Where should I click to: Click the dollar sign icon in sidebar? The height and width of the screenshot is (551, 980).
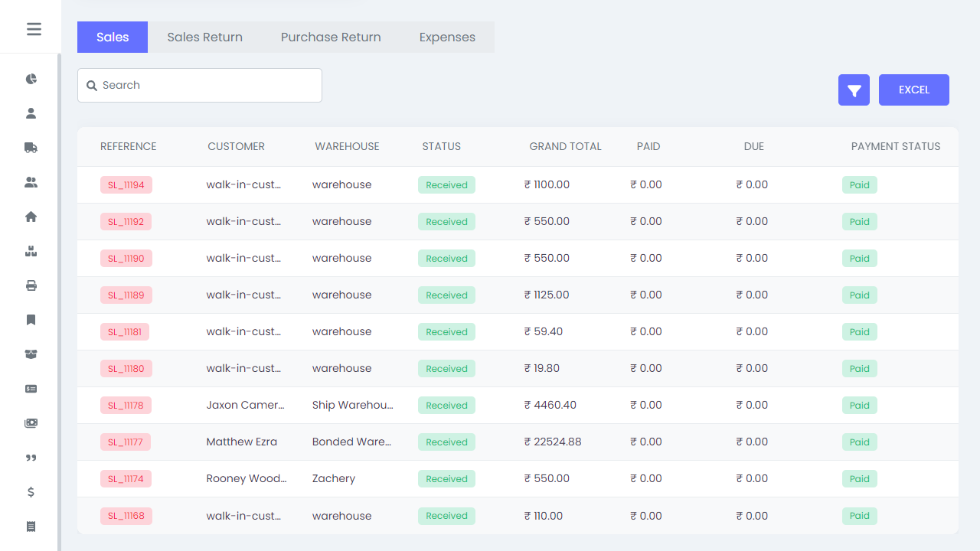point(31,492)
